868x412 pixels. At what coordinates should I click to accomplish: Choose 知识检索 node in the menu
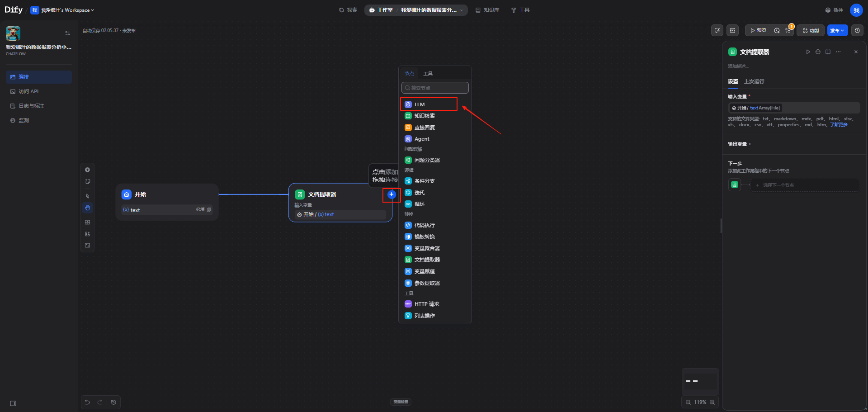point(435,116)
